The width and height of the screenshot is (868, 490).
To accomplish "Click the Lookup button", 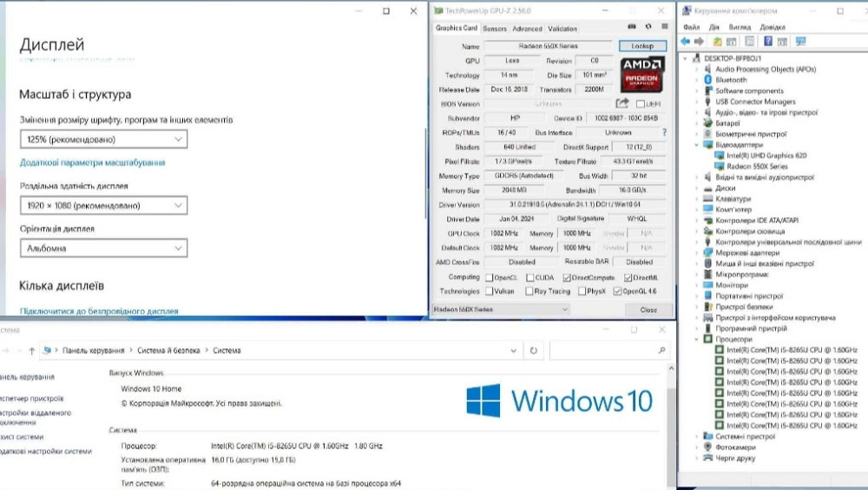I will click(642, 46).
